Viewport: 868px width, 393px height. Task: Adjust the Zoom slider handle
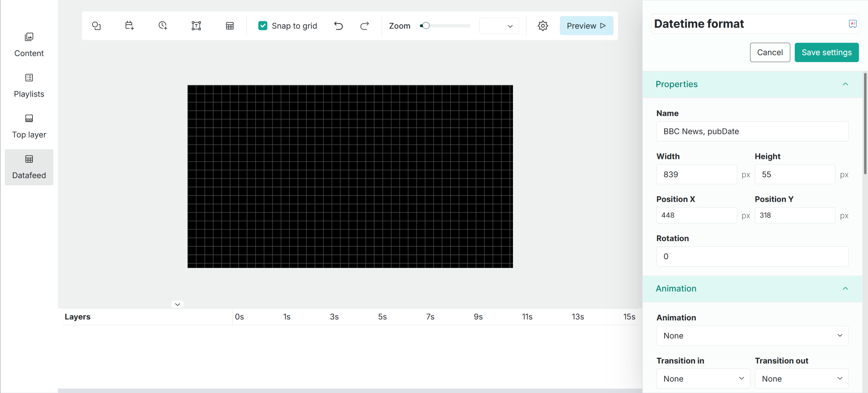[426, 26]
